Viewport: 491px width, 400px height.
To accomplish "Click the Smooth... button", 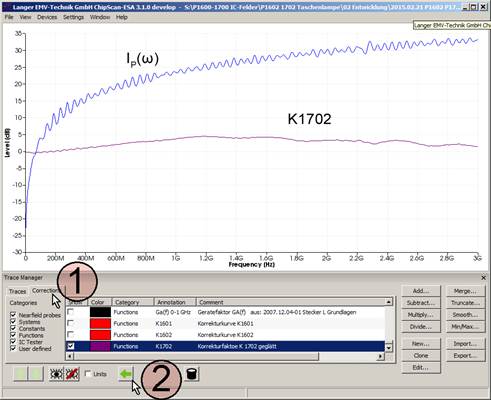I will click(465, 315).
